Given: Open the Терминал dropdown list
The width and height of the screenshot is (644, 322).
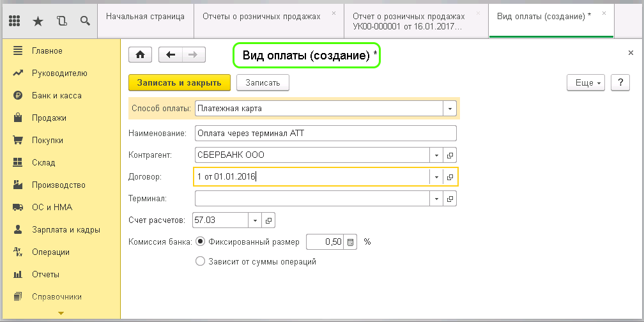Looking at the screenshot, I should click(x=437, y=199).
